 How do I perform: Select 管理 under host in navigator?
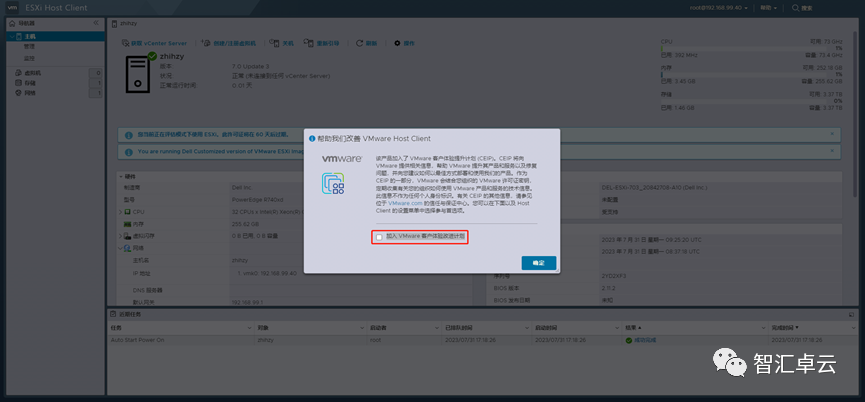pyautogui.click(x=29, y=47)
